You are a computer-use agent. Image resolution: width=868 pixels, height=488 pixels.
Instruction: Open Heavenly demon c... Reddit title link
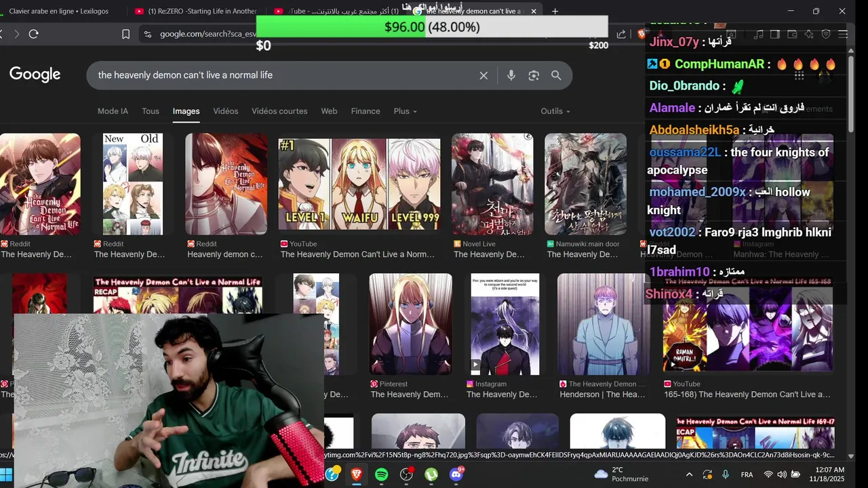click(x=224, y=254)
